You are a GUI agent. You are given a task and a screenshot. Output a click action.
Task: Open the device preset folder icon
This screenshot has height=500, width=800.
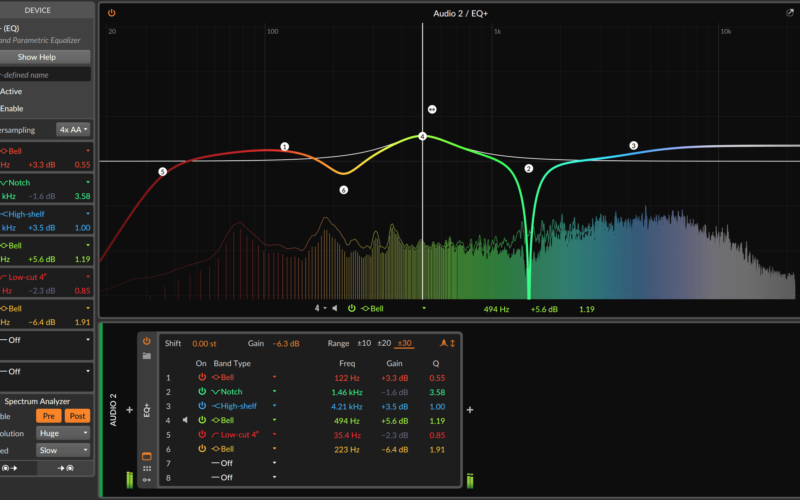[x=147, y=356]
